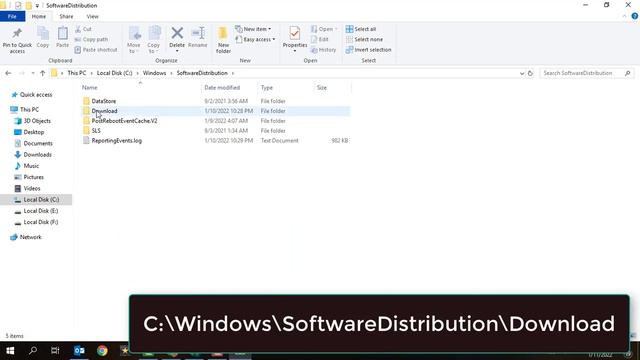Open the Windows Start menu

coord(10,351)
